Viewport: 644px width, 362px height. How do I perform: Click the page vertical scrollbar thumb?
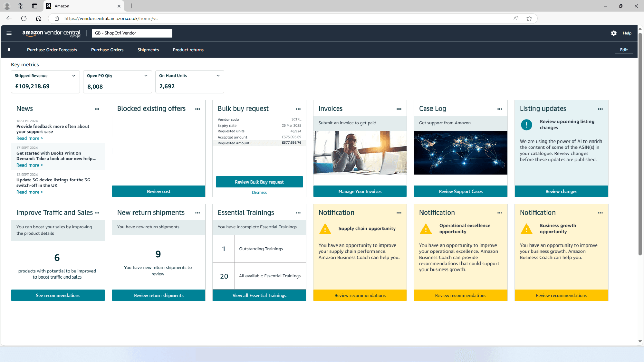640,143
